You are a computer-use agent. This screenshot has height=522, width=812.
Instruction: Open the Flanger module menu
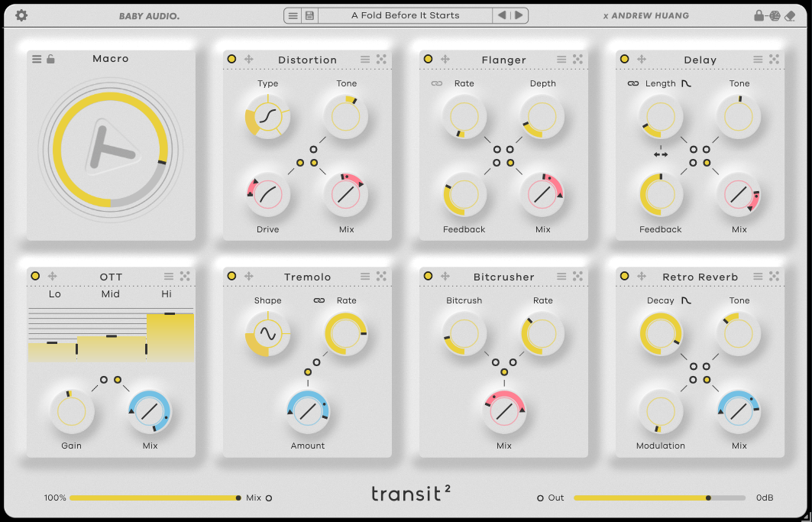(561, 60)
